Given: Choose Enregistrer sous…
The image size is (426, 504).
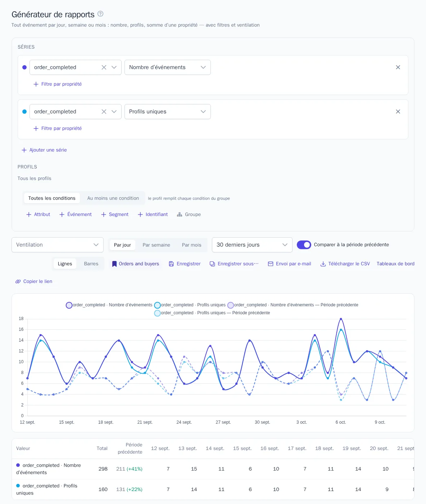Looking at the screenshot, I should pos(234,264).
